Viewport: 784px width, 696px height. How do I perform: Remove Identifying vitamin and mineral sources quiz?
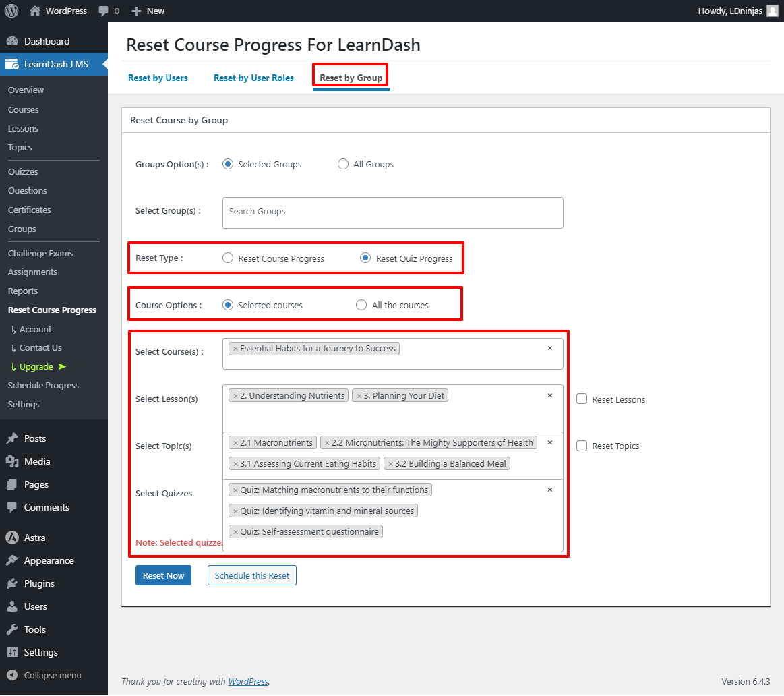tap(235, 511)
